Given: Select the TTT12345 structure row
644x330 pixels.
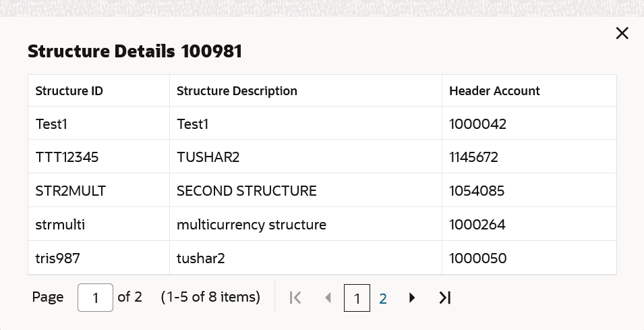Looking at the screenshot, I should 66,157.
